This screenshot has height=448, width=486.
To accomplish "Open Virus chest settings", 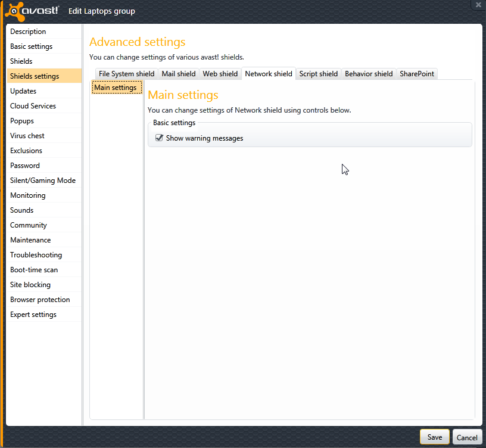I will pos(43,135).
